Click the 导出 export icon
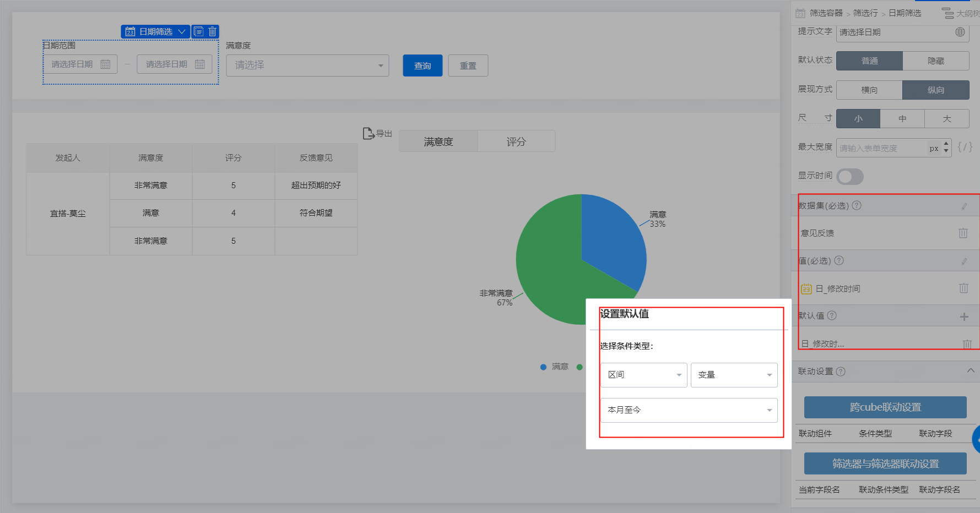This screenshot has width=980, height=513. click(369, 134)
